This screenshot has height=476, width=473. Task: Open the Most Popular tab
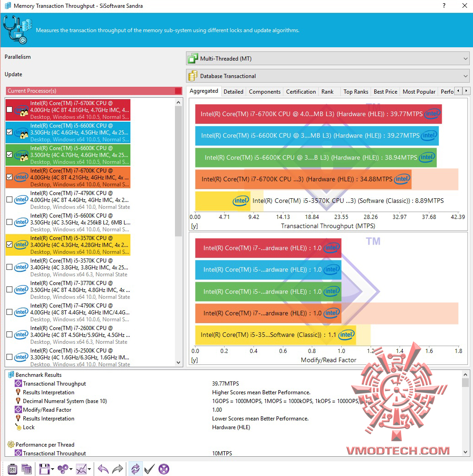[x=419, y=92]
